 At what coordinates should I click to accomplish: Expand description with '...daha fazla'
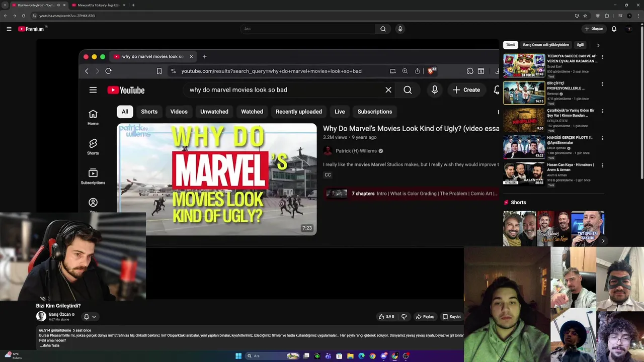click(x=50, y=345)
